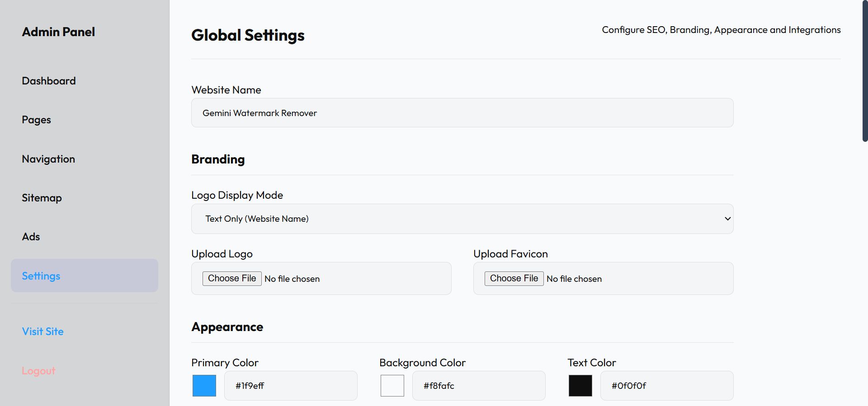Open the Primary Color blue swatch
The width and height of the screenshot is (868, 406).
(x=204, y=386)
